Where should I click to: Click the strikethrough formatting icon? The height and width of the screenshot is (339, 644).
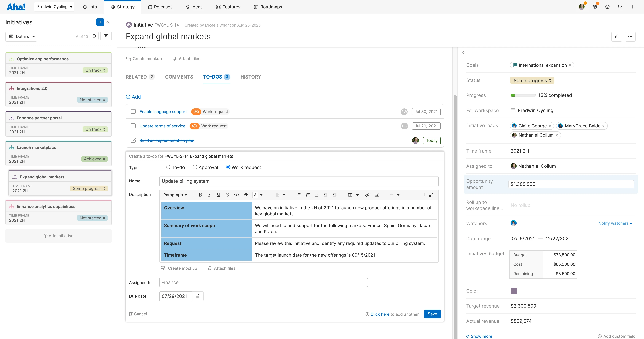(x=227, y=195)
